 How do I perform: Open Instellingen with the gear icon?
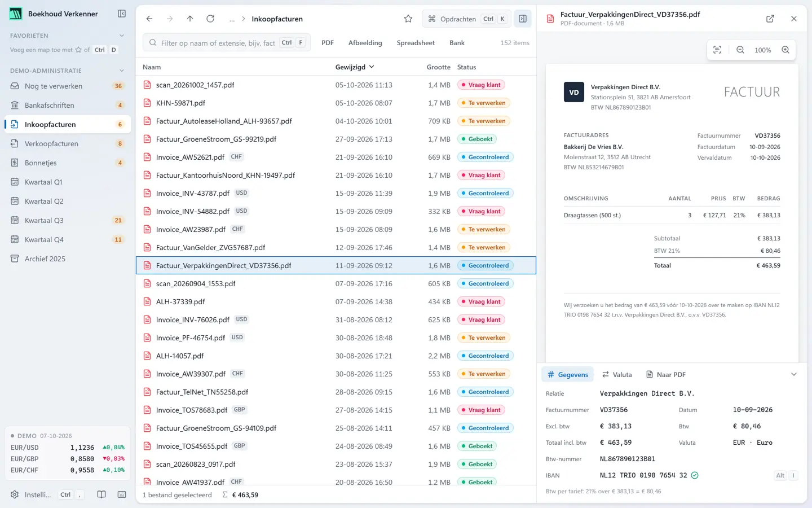pos(15,494)
